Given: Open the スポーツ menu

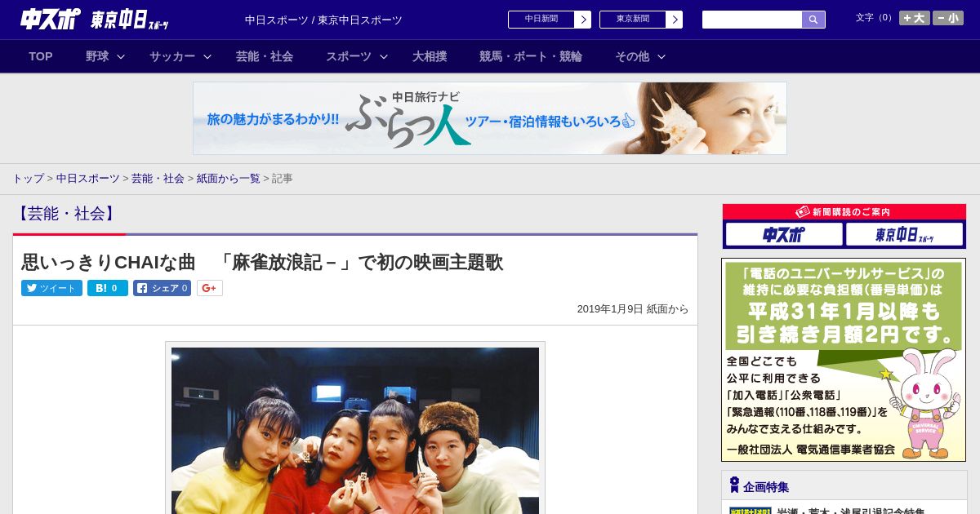Looking at the screenshot, I should click(349, 56).
